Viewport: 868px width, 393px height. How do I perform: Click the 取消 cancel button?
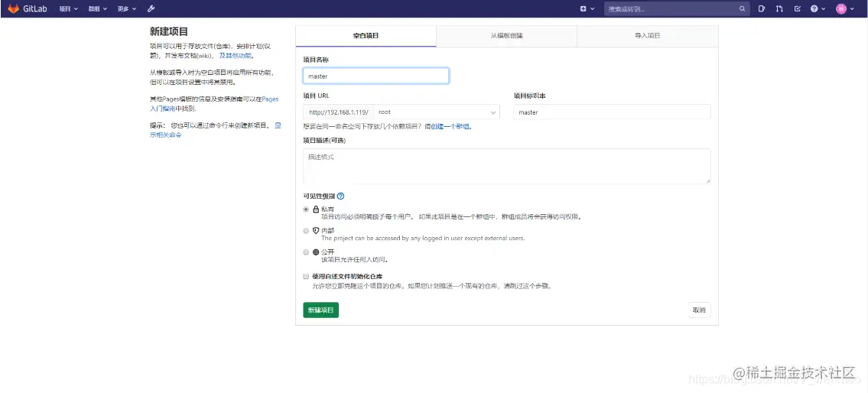point(699,310)
